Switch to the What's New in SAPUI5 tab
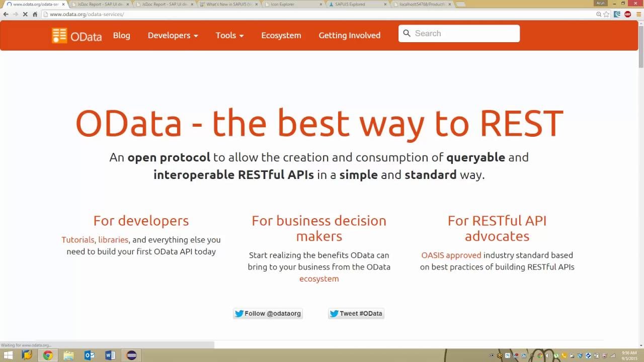The image size is (644, 362). click(x=229, y=4)
